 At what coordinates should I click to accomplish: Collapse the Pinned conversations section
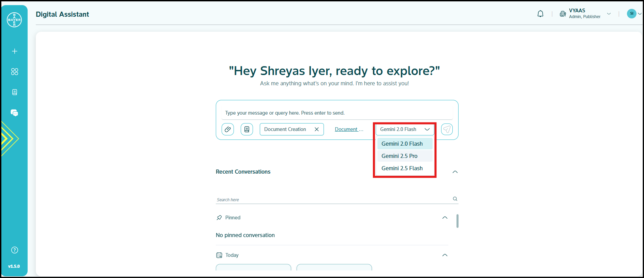tap(445, 218)
